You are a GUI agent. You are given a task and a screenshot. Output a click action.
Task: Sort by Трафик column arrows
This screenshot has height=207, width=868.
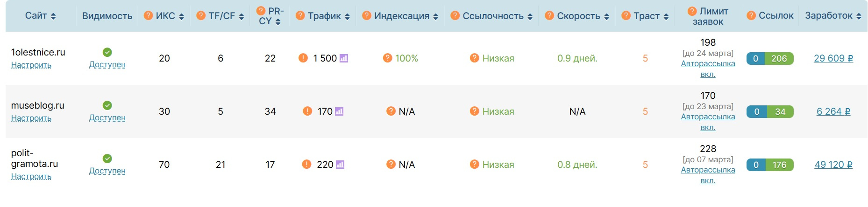click(347, 17)
